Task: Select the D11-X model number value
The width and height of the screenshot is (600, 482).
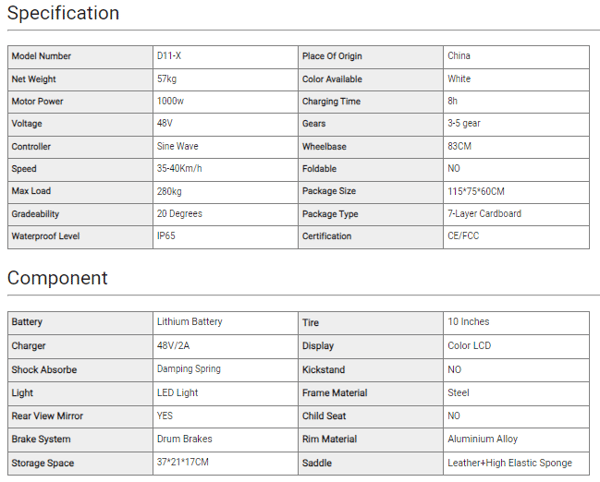Action: pos(169,56)
